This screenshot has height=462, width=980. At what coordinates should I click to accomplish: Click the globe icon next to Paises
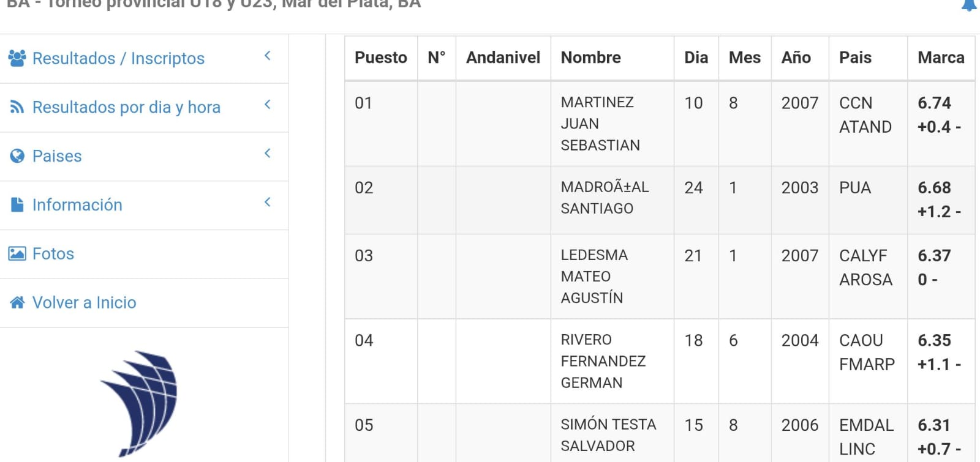(x=17, y=156)
